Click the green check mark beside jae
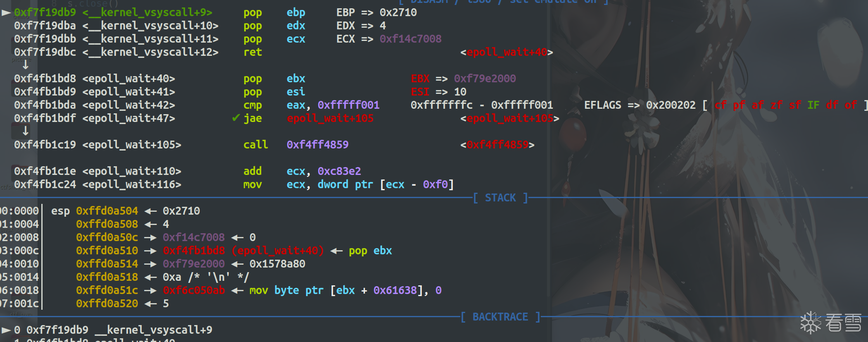868x342 pixels. 235,118
